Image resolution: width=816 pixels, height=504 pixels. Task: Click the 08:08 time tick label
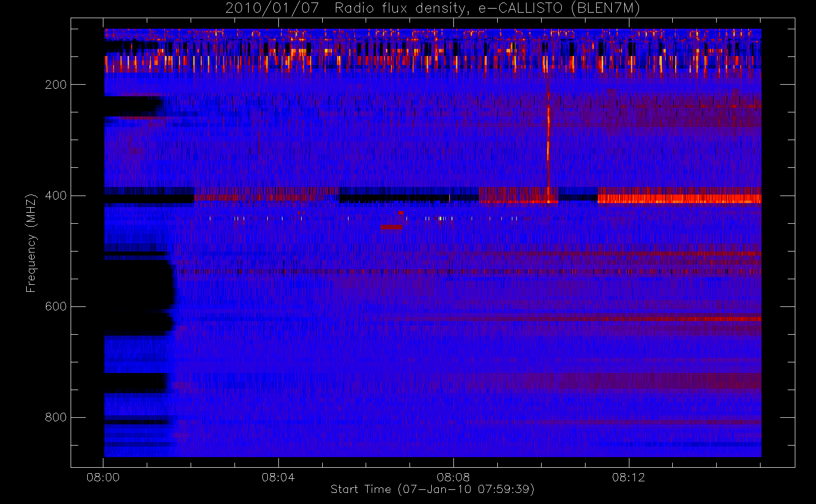coord(453,477)
